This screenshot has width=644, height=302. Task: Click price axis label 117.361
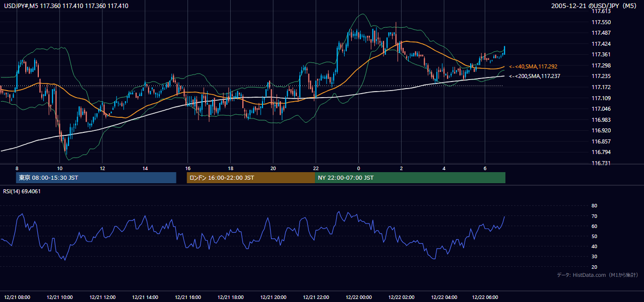click(x=600, y=54)
